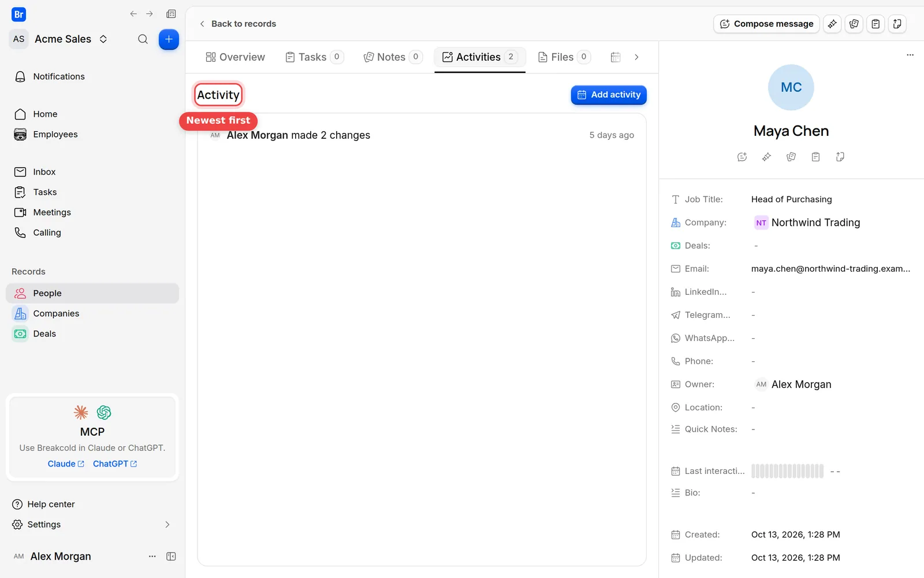Switch to the Tasks tab
The width and height of the screenshot is (924, 578).
pos(315,57)
